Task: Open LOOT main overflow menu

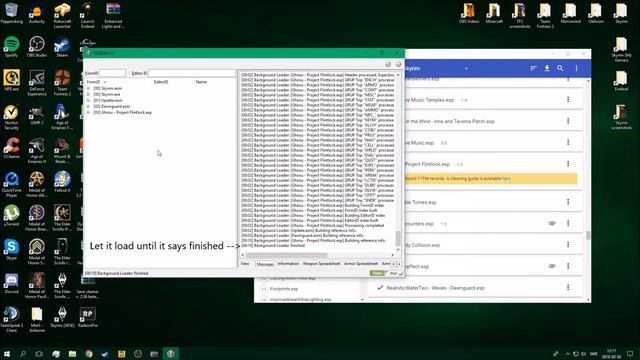Action: 576,68
